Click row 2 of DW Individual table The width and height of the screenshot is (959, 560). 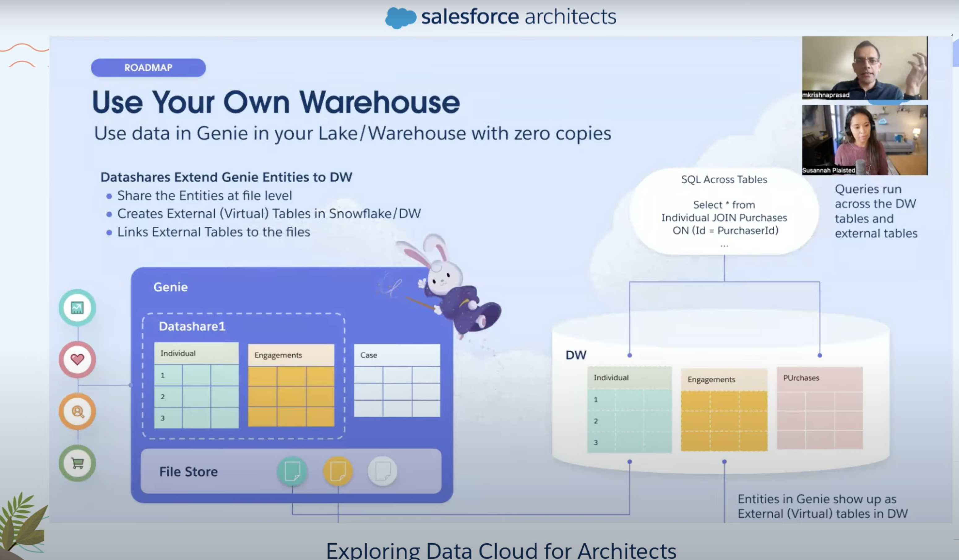(x=630, y=421)
